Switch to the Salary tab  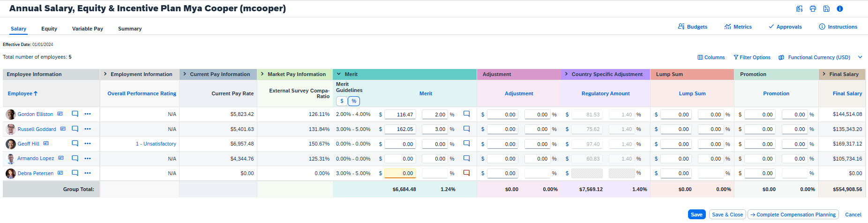(x=19, y=29)
